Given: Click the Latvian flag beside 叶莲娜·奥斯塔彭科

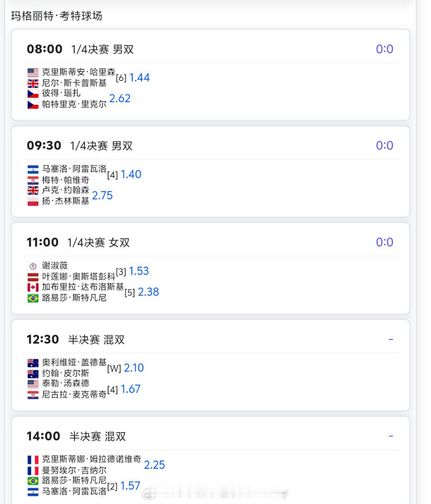Looking at the screenshot, I should (33, 277).
